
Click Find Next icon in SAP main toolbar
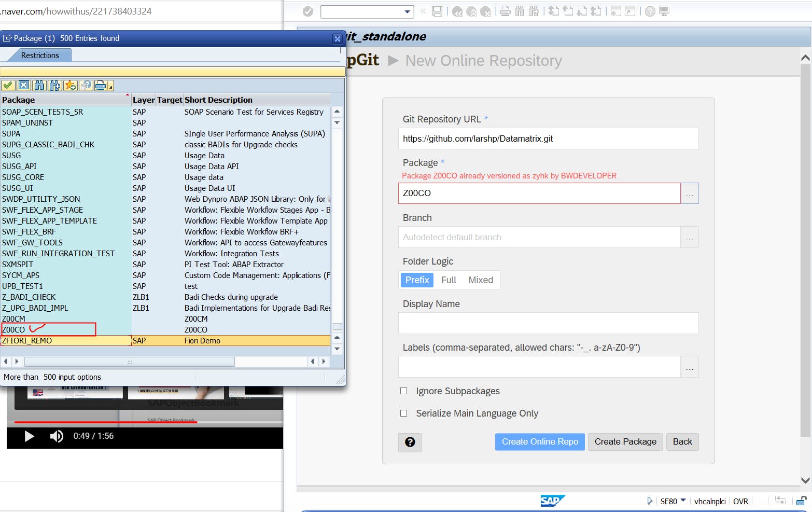534,11
